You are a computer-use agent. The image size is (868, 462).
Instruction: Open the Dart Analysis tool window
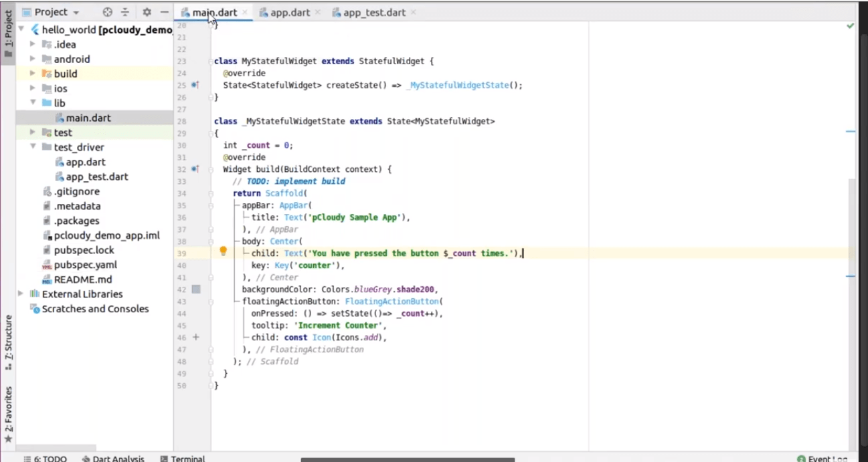[112, 459]
